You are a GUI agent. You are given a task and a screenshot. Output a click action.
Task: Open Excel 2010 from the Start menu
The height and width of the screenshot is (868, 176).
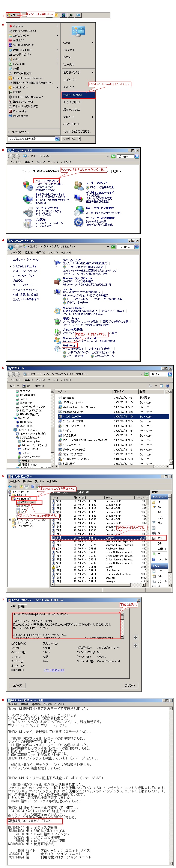tap(19, 64)
